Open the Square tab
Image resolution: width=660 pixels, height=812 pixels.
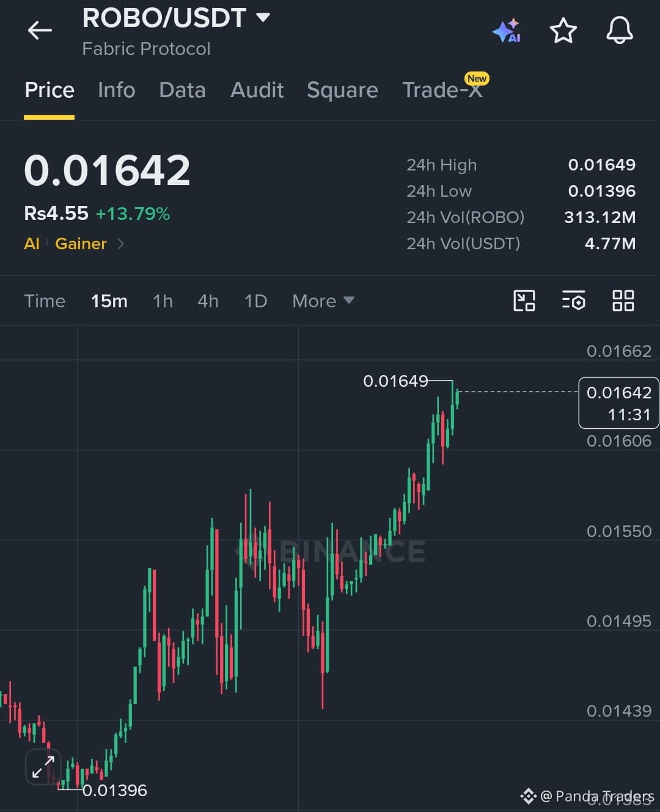pos(342,90)
